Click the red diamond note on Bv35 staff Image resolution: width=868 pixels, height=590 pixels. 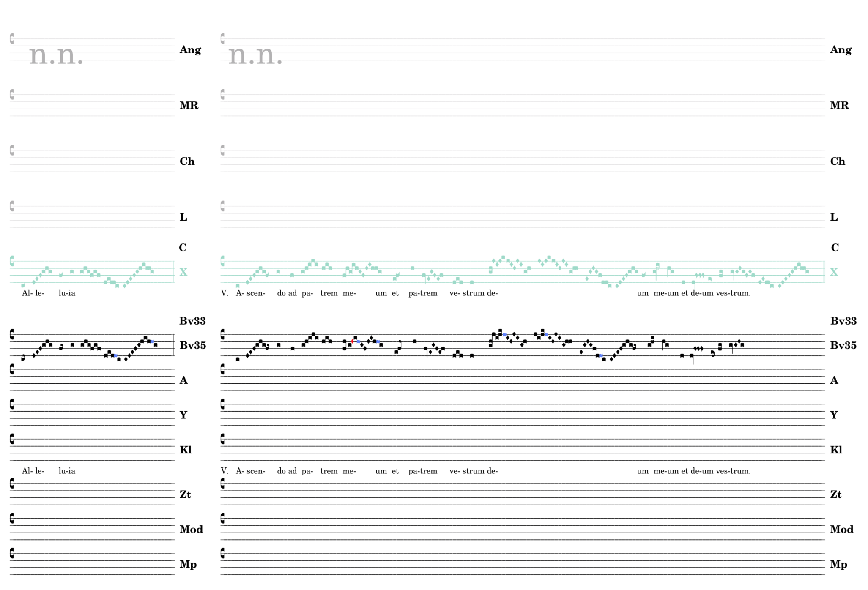point(352,341)
